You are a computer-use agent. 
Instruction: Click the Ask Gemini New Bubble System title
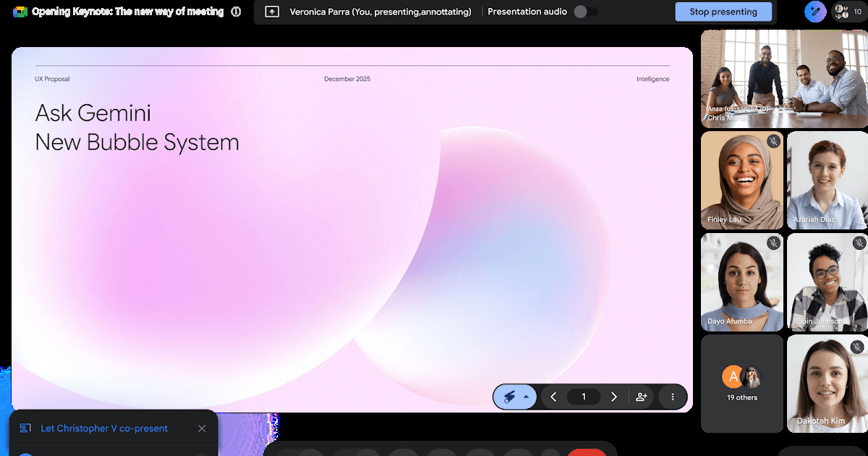[137, 127]
